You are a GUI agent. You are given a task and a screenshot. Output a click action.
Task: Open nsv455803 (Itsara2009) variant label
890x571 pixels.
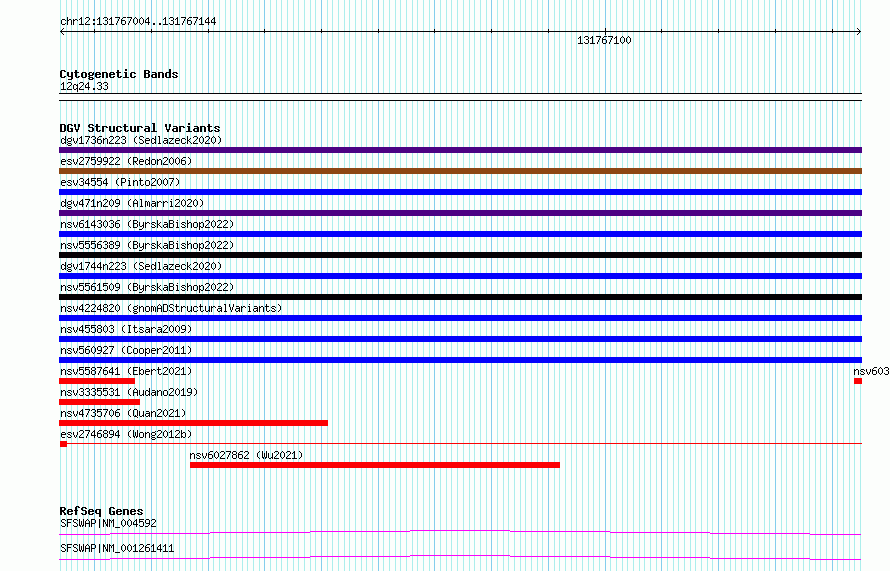[126, 329]
